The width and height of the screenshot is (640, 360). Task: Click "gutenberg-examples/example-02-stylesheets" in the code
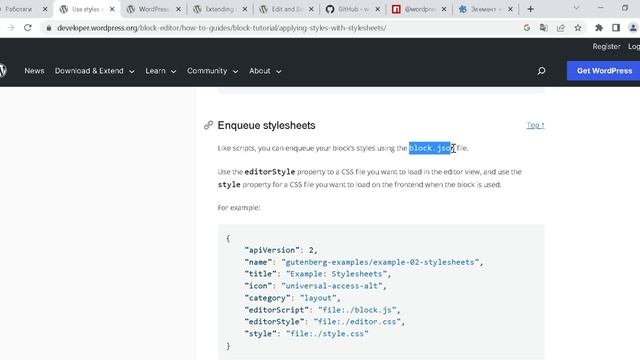click(380, 262)
